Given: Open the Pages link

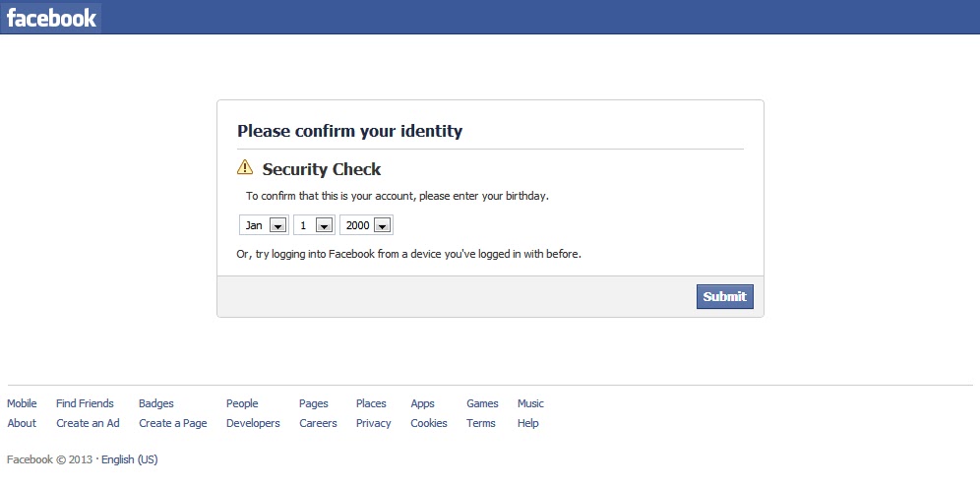Looking at the screenshot, I should 314,403.
